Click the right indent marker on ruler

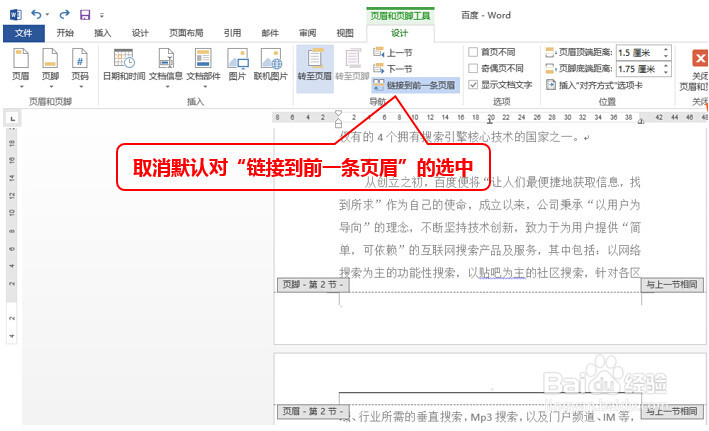(641, 121)
